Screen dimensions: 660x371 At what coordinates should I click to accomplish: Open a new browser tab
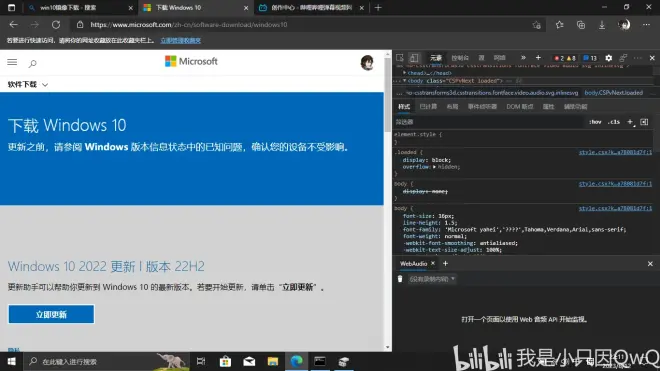click(378, 8)
